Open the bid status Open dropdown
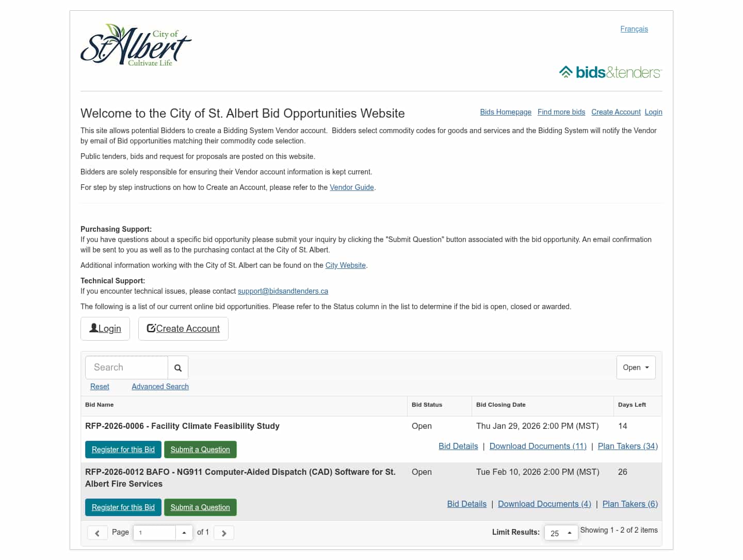 (x=636, y=367)
